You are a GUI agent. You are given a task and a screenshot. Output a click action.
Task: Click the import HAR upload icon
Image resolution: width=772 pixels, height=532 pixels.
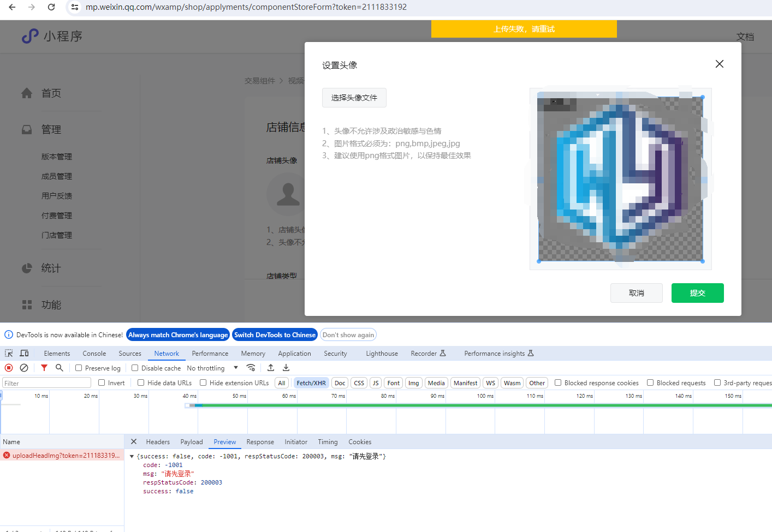pos(271,368)
